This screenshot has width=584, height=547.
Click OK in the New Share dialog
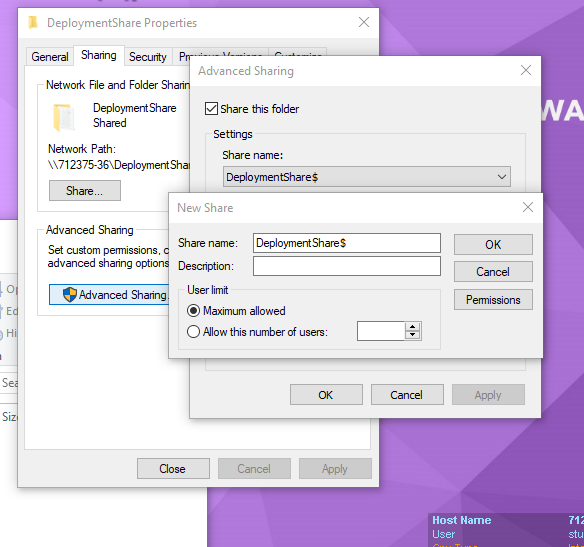coord(493,245)
